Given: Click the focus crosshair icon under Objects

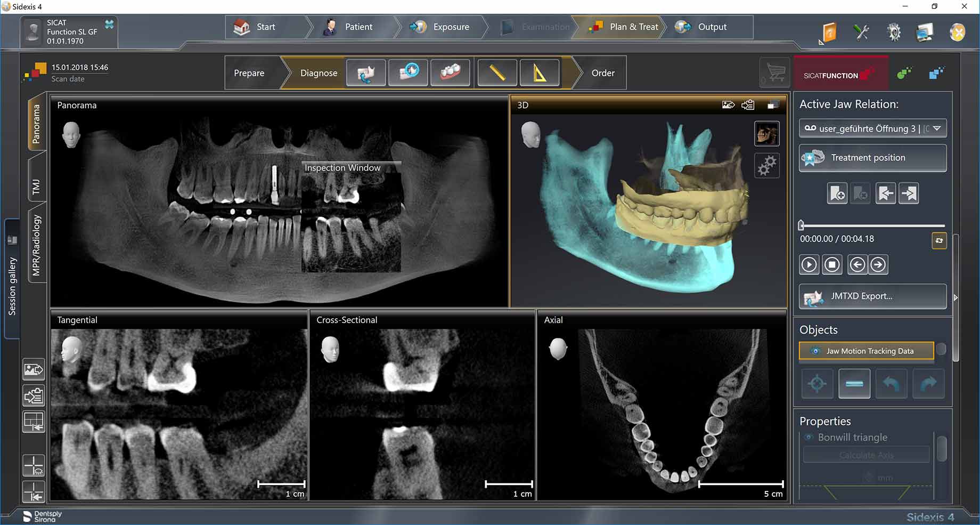Looking at the screenshot, I should pyautogui.click(x=817, y=384).
